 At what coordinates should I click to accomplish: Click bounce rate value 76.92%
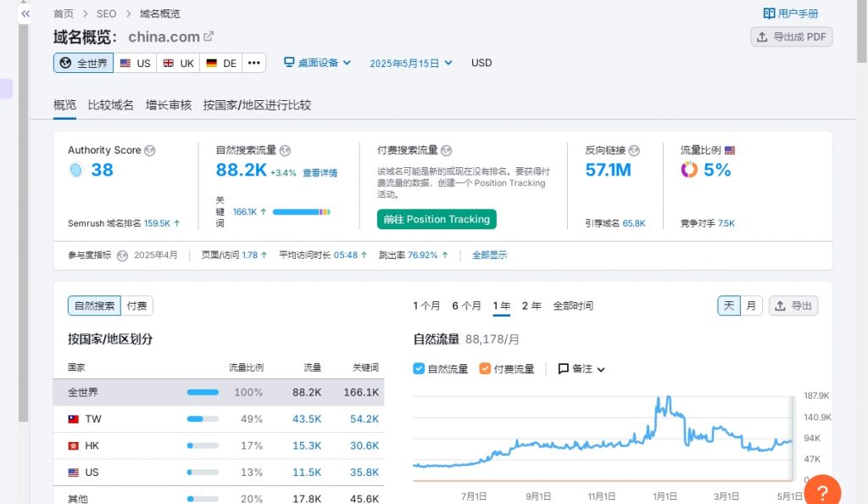pyautogui.click(x=422, y=255)
